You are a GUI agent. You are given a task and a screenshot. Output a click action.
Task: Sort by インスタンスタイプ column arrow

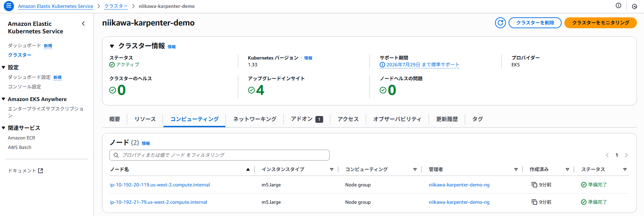332,169
